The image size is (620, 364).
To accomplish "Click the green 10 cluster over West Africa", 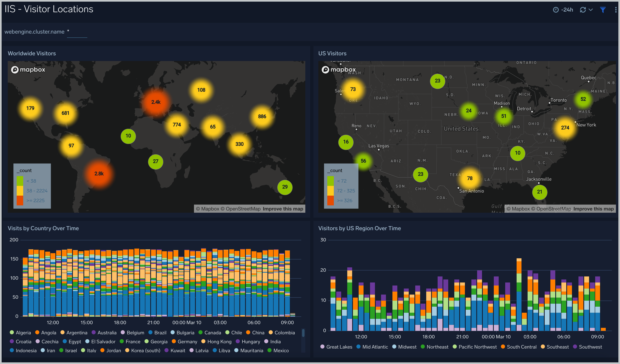I will tap(128, 136).
